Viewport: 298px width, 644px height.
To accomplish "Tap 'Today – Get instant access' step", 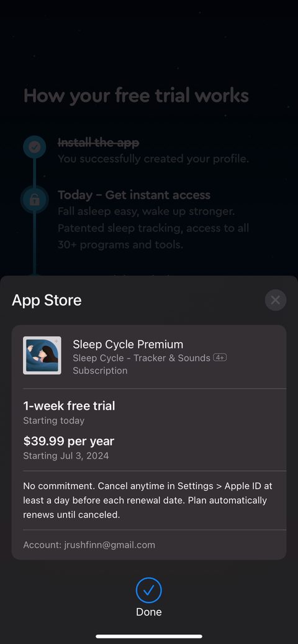I will (x=133, y=195).
